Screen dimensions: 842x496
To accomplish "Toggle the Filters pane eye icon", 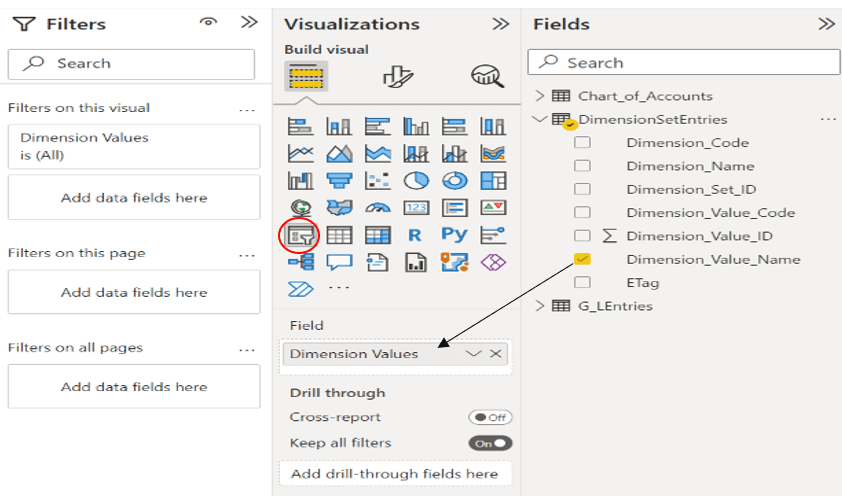I will tap(208, 22).
